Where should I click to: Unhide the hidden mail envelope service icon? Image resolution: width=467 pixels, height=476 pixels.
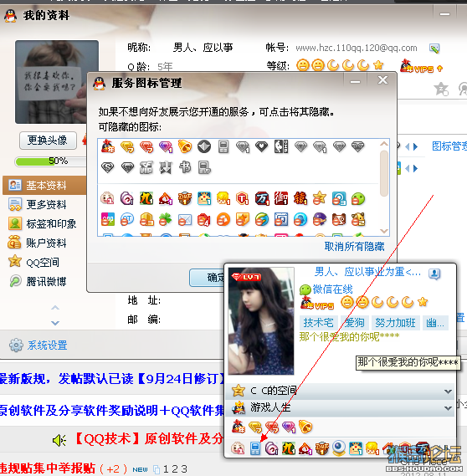click(x=185, y=220)
